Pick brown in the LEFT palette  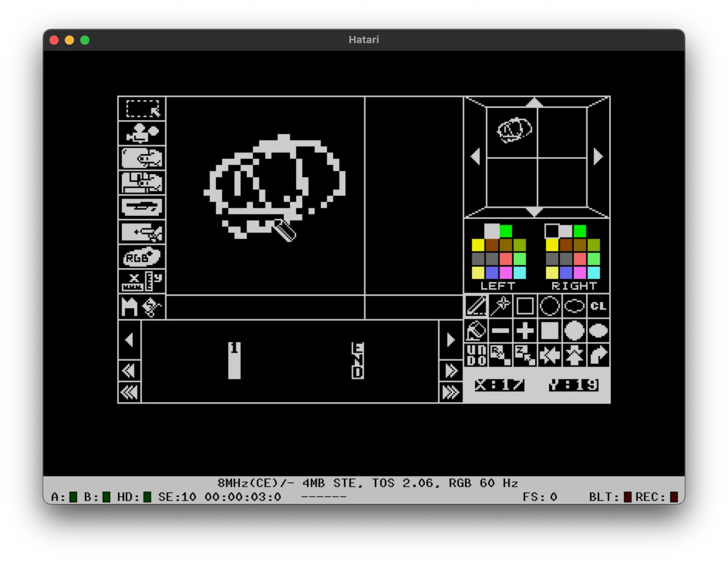[x=492, y=245]
